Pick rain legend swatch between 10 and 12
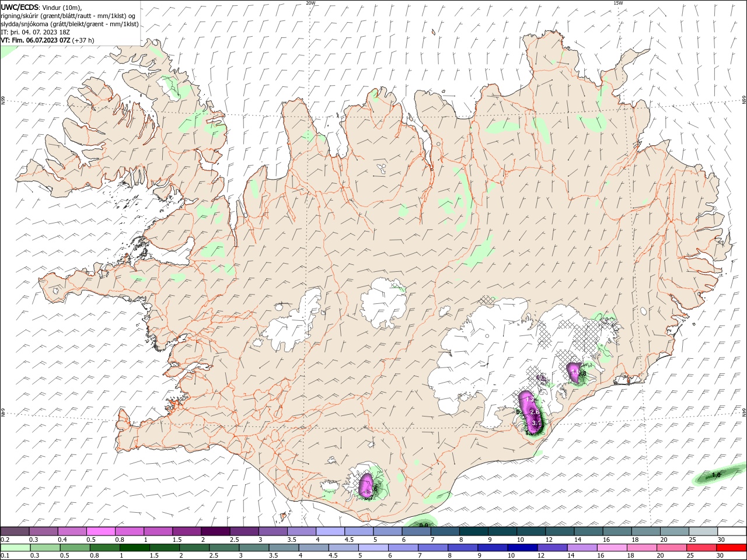The image size is (747, 560). [523, 548]
